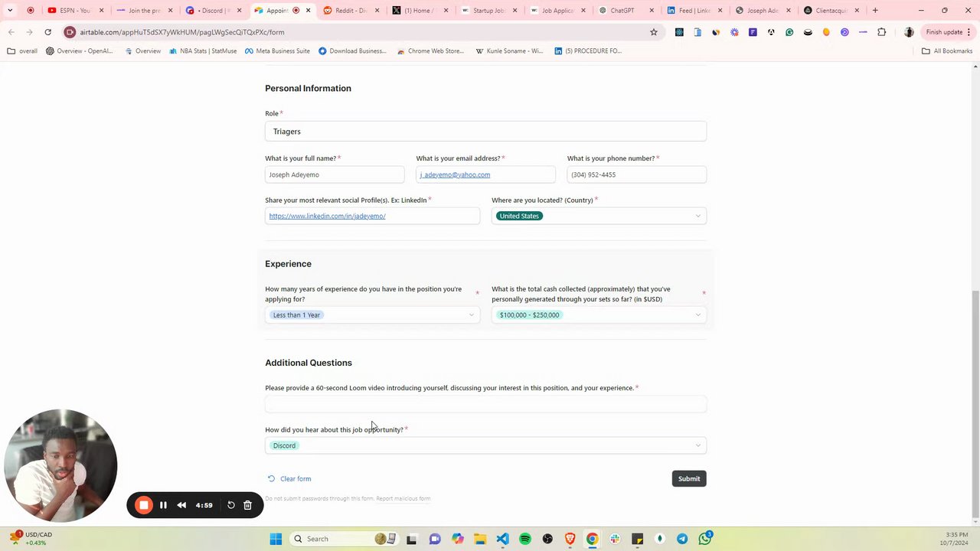Click the Clear form icon
The height and width of the screenshot is (551, 980).
pos(271,479)
